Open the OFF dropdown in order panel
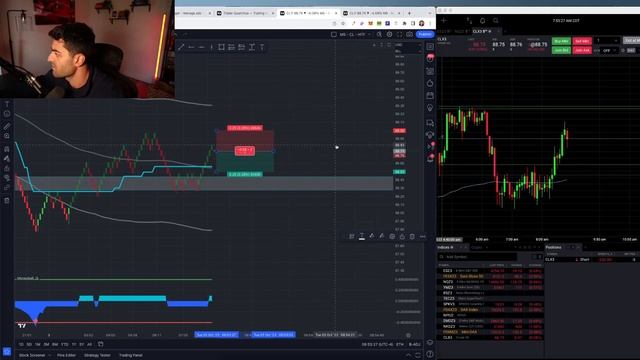The width and height of the screenshot is (640, 360). pyautogui.click(x=609, y=51)
